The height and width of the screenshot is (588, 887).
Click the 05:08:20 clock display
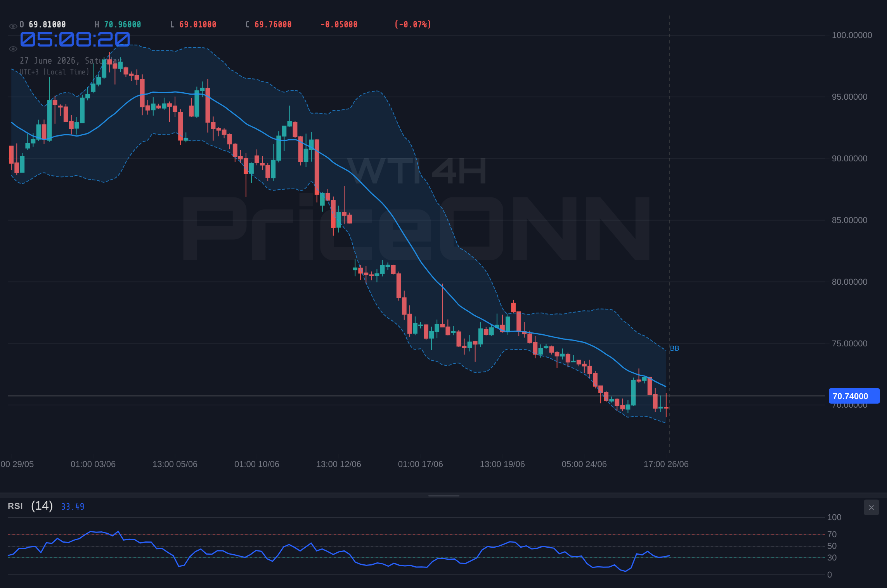(x=75, y=39)
